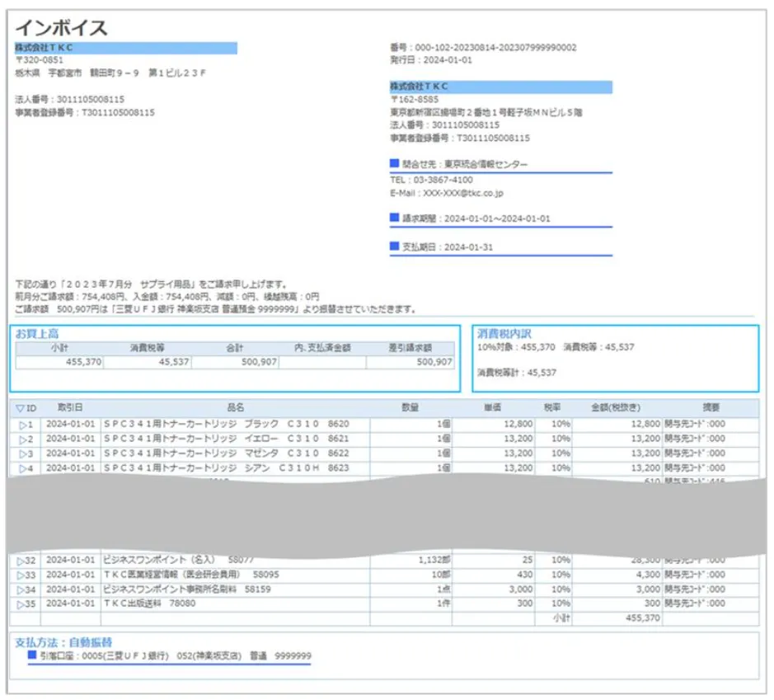Click the 取引日 column header
The image size is (774, 700).
70,408
